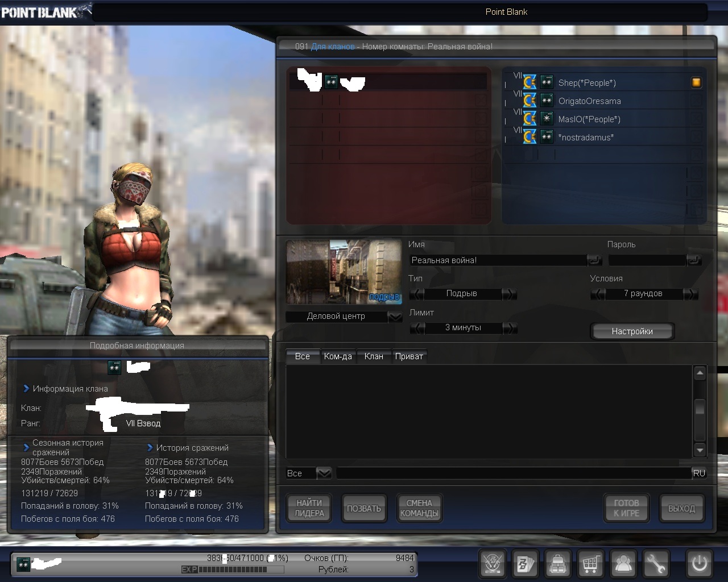Increase Условия rounds with right arrow
The width and height of the screenshot is (728, 582).
(690, 294)
